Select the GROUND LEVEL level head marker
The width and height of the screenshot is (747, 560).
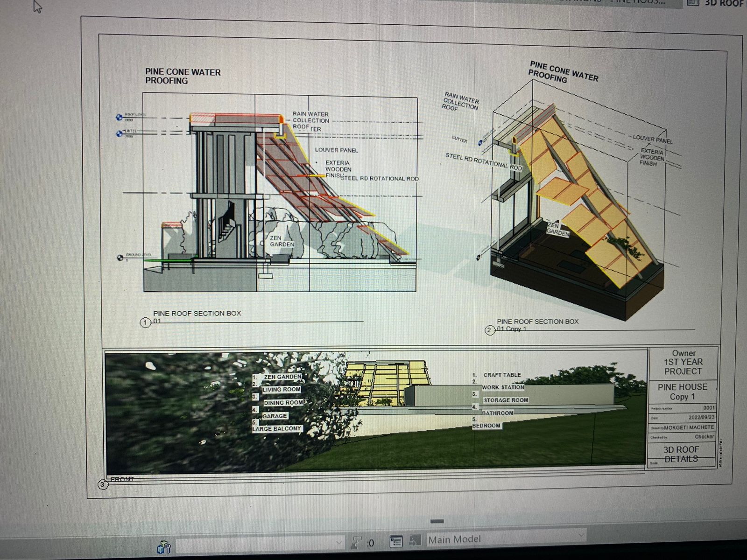[120, 257]
